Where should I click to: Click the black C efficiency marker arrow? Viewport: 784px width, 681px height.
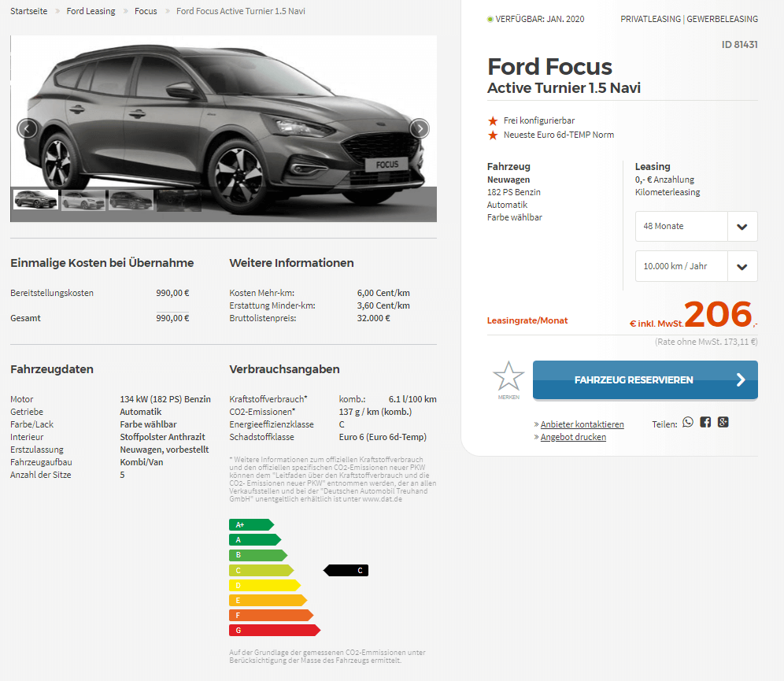[x=346, y=571]
